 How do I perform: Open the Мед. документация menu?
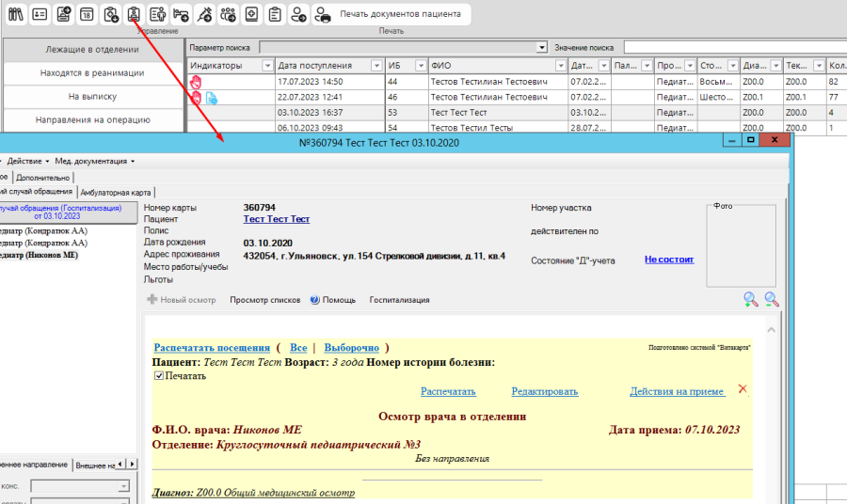(94, 161)
